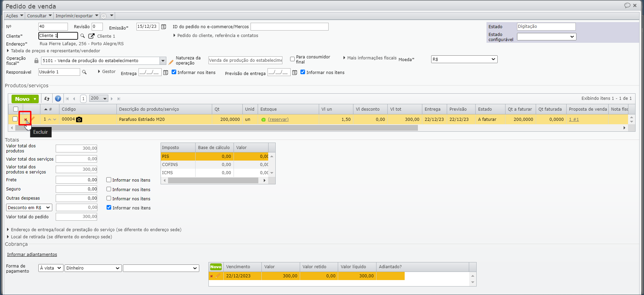The width and height of the screenshot is (644, 295).
Task: Edit the 22/12/2023 payment installment
Action: point(218,276)
